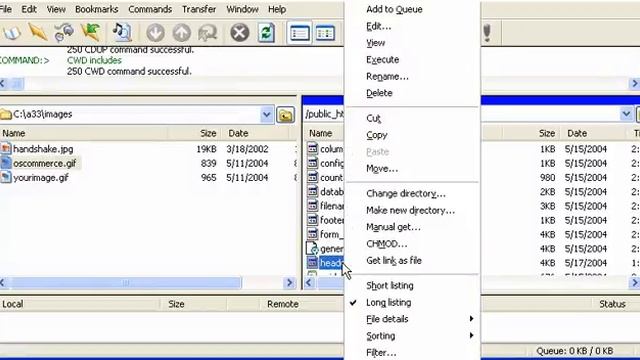Click the green refresh toolbar icon
This screenshot has height=360, width=640.
[266, 33]
